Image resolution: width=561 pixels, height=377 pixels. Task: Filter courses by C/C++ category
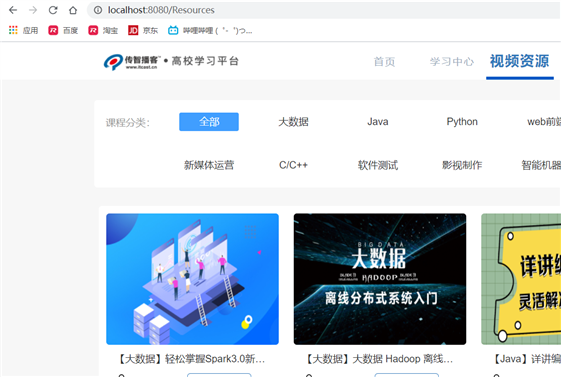click(293, 165)
